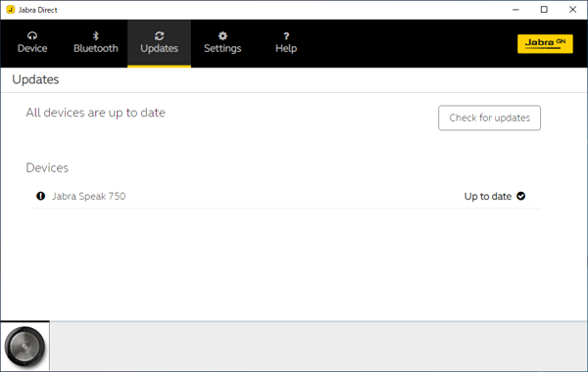This screenshot has width=588, height=372.
Task: Click the Up to date status text
Action: [487, 197]
